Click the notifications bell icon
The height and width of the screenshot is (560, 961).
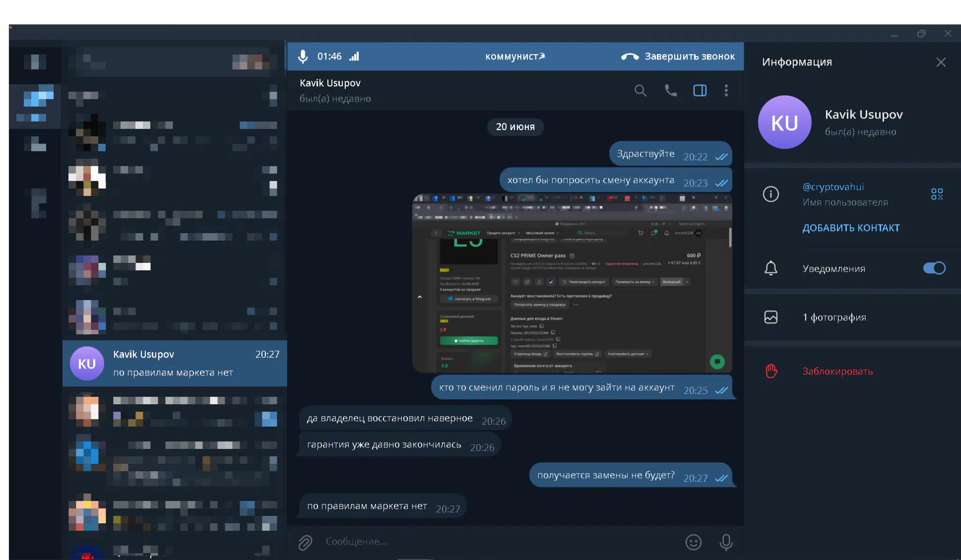pyautogui.click(x=770, y=268)
